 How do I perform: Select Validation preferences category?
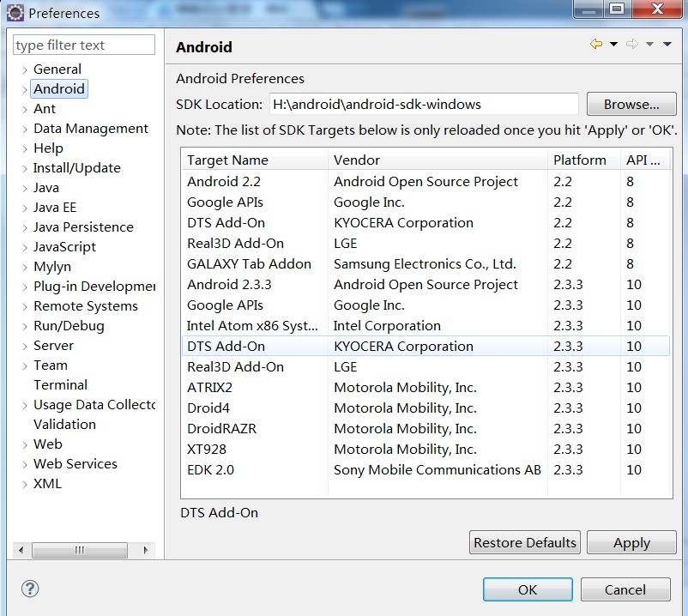click(x=64, y=425)
